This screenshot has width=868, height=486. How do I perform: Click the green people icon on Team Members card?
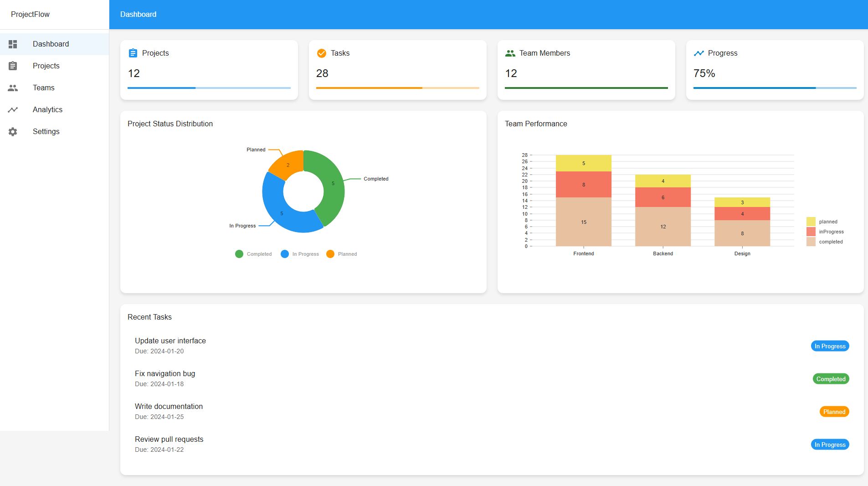click(x=510, y=53)
